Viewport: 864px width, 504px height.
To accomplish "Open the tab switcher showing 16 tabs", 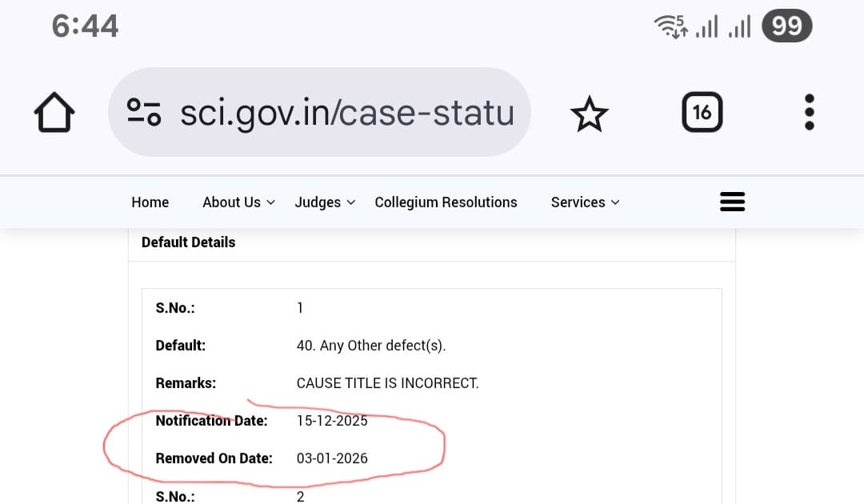I will (x=702, y=113).
